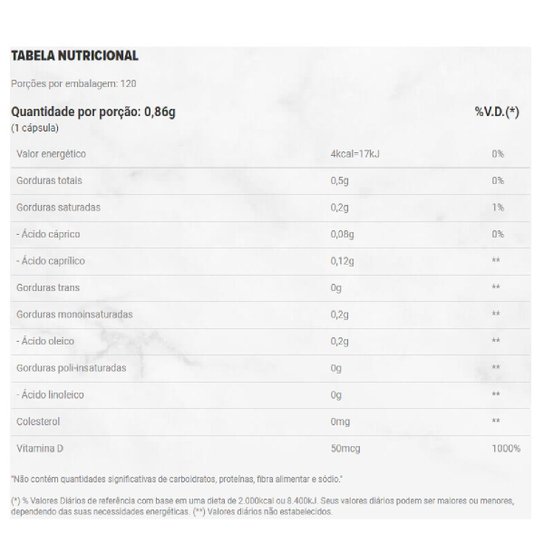This screenshot has height=544, width=544.
Task: Select the Valor energético row label
Action: coord(51,154)
